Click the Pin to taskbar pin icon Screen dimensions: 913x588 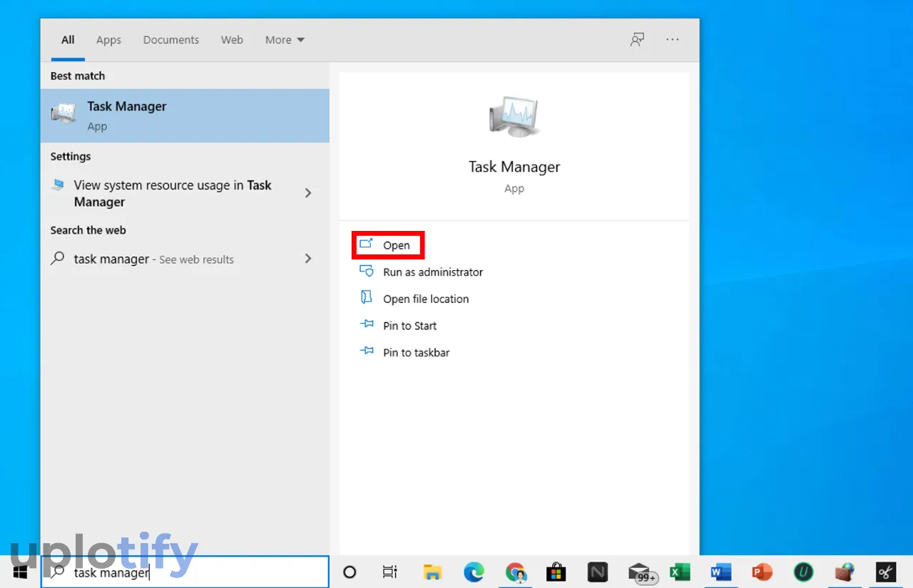point(367,351)
